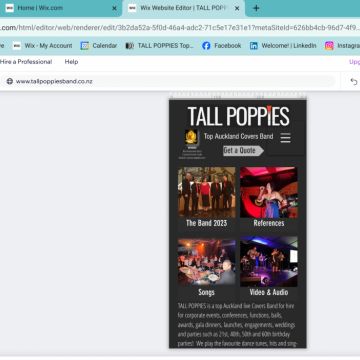
Task: Open Hire a Professional menu
Action: [x=26, y=62]
